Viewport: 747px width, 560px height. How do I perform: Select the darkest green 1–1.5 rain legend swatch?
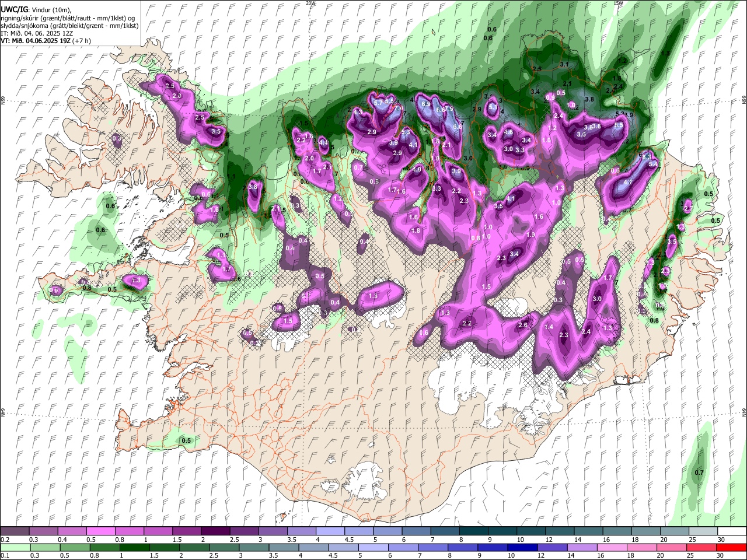click(134, 547)
